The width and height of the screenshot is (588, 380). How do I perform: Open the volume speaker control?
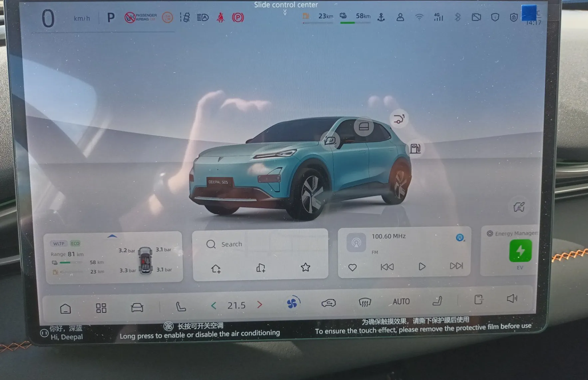coord(512,298)
